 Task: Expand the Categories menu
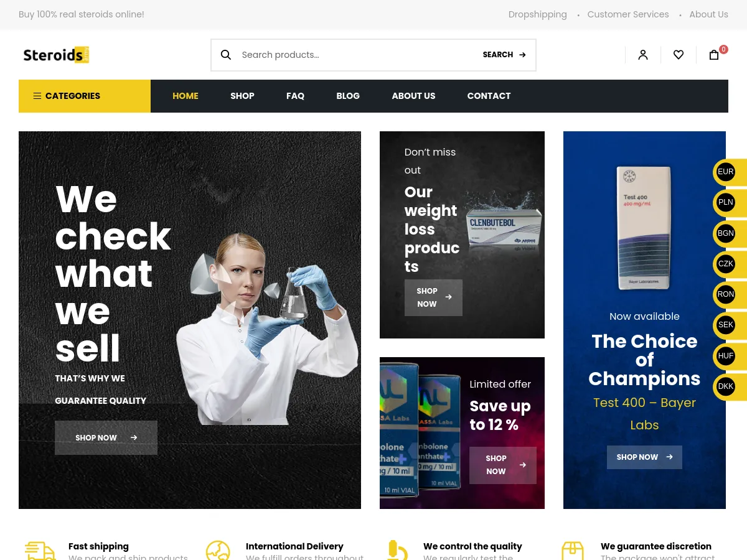coord(85,96)
